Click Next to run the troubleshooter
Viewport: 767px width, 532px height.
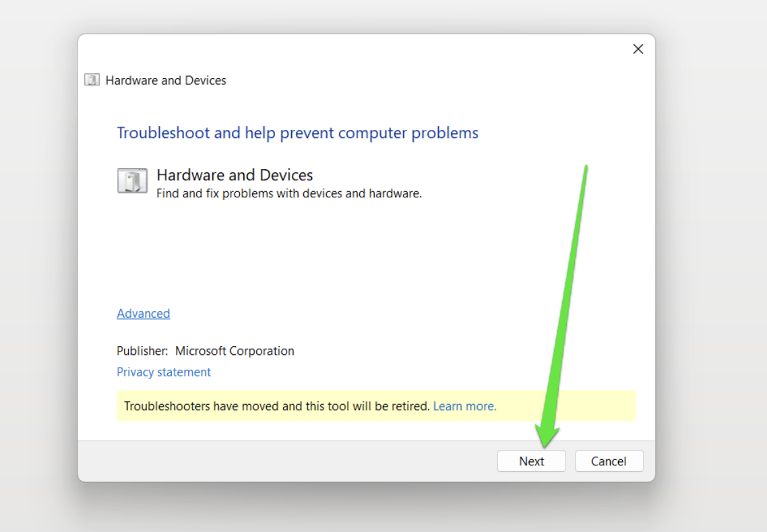tap(531, 461)
